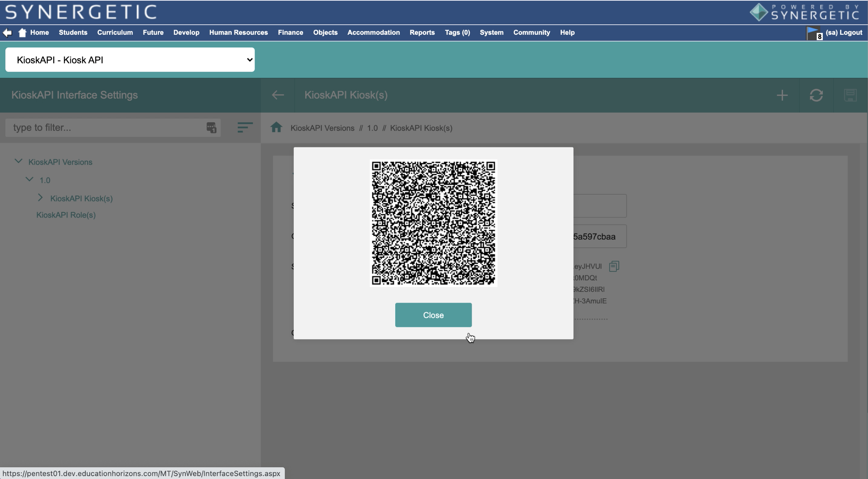
Task: Select KioskAPI Role(s) in the tree
Action: pyautogui.click(x=66, y=215)
